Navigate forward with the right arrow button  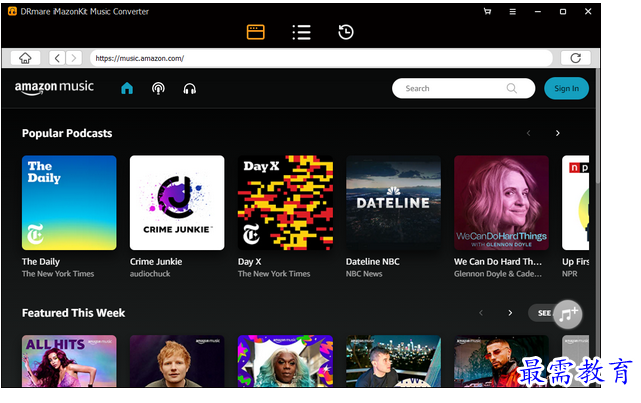point(74,58)
